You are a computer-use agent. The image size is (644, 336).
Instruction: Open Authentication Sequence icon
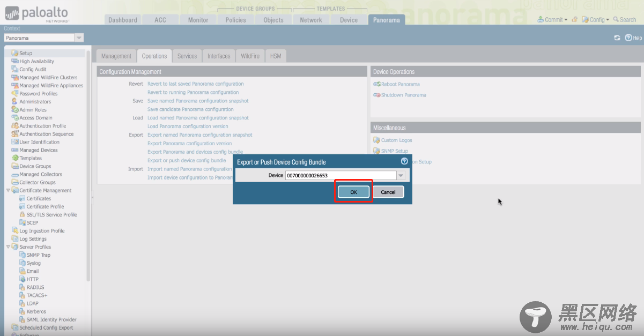(15, 134)
